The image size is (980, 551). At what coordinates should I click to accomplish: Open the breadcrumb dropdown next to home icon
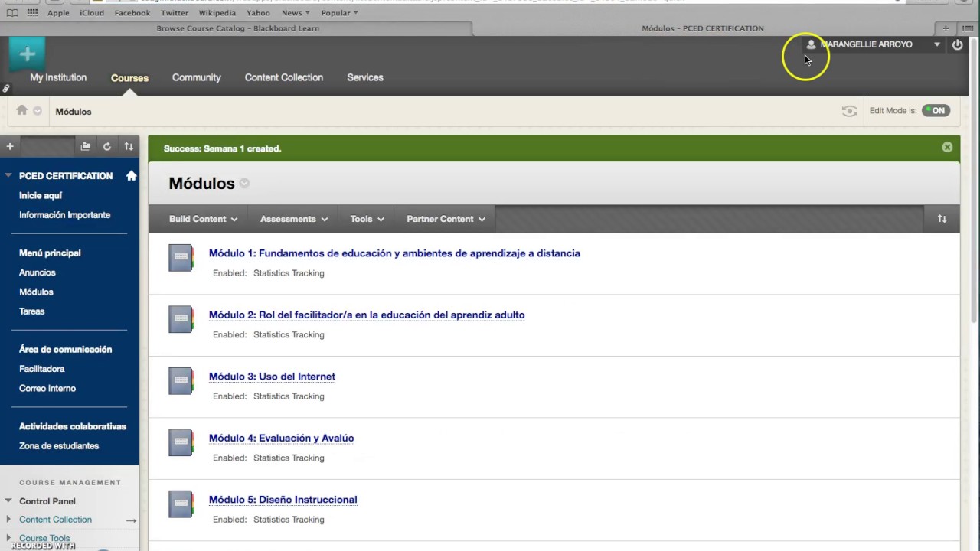38,112
